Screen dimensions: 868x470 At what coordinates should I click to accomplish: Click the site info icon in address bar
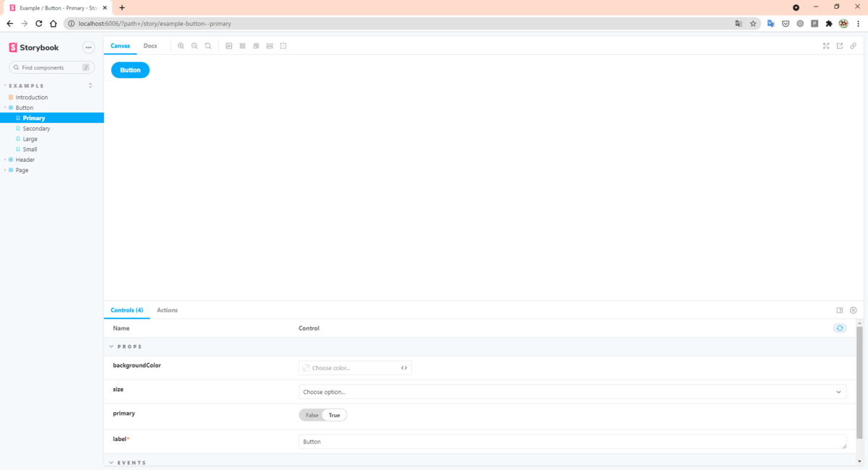tap(71, 24)
